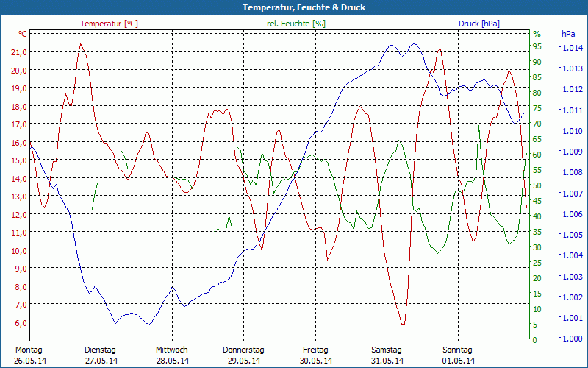The image size is (588, 368).
Task: Click the 20,0 temperature axis value
Action: coord(19,70)
